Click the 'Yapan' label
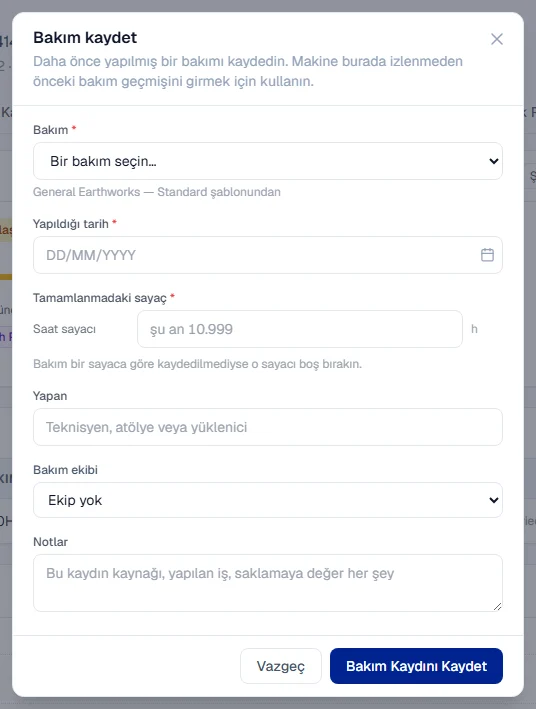The width and height of the screenshot is (536, 709). [x=50, y=396]
